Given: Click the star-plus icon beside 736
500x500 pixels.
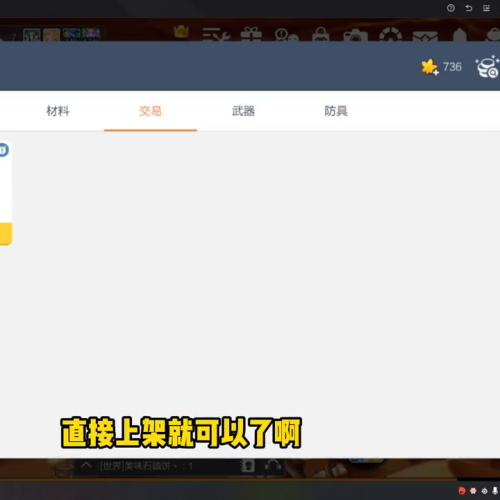Looking at the screenshot, I should (430, 67).
